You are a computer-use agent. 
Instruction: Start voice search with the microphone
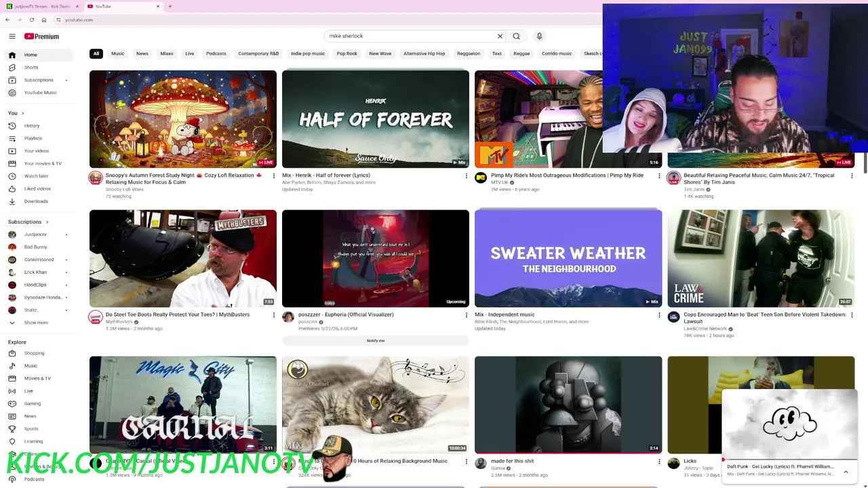(x=539, y=36)
